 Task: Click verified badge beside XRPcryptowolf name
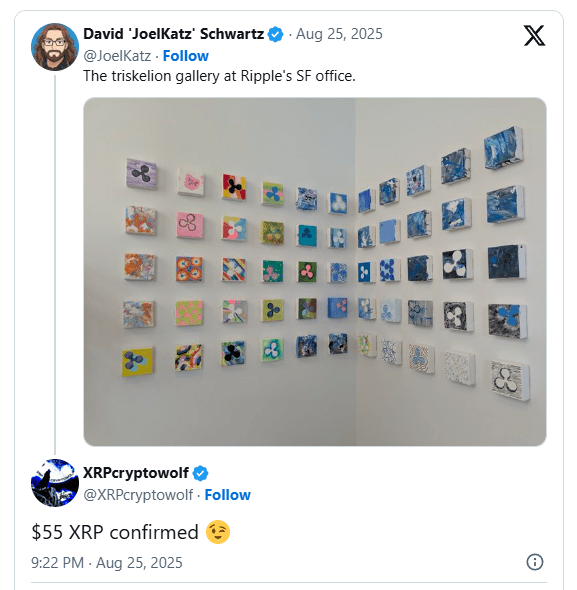click(x=201, y=473)
